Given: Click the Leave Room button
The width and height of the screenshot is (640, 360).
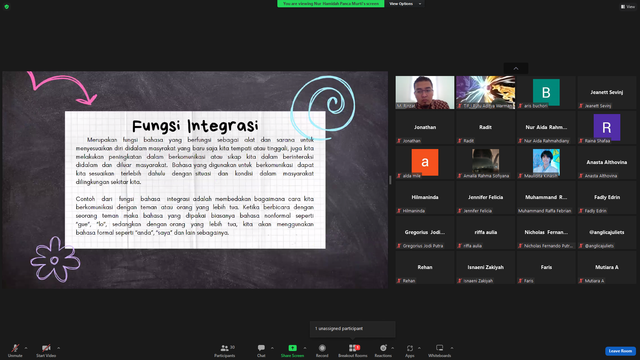Looking at the screenshot, I should pyautogui.click(x=620, y=351).
